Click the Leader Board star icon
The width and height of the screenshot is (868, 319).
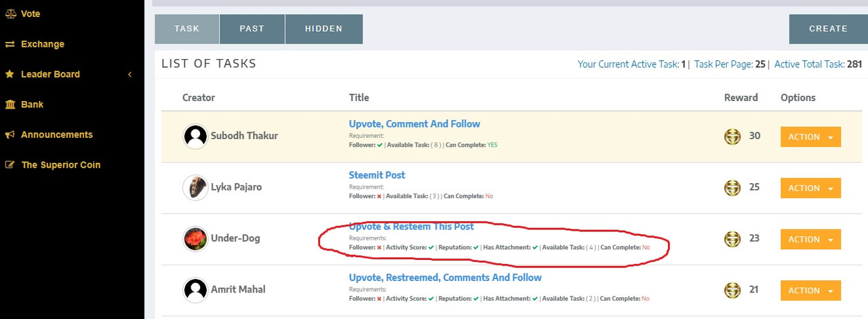tap(10, 74)
